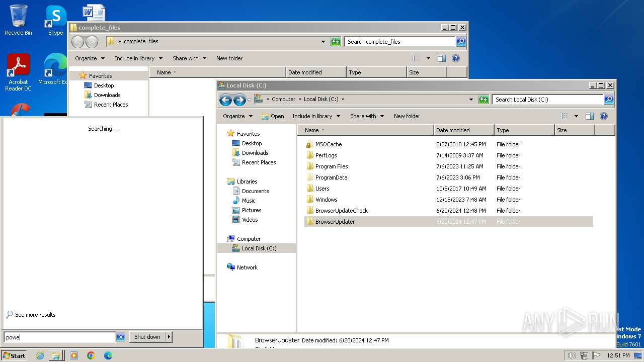The width and height of the screenshot is (644, 362).
Task: Open shut down options arrow
Action: click(x=169, y=337)
